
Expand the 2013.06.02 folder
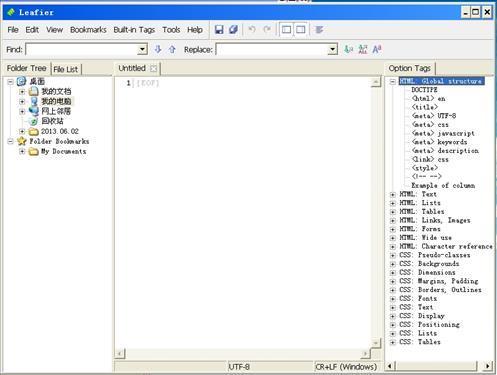point(22,131)
